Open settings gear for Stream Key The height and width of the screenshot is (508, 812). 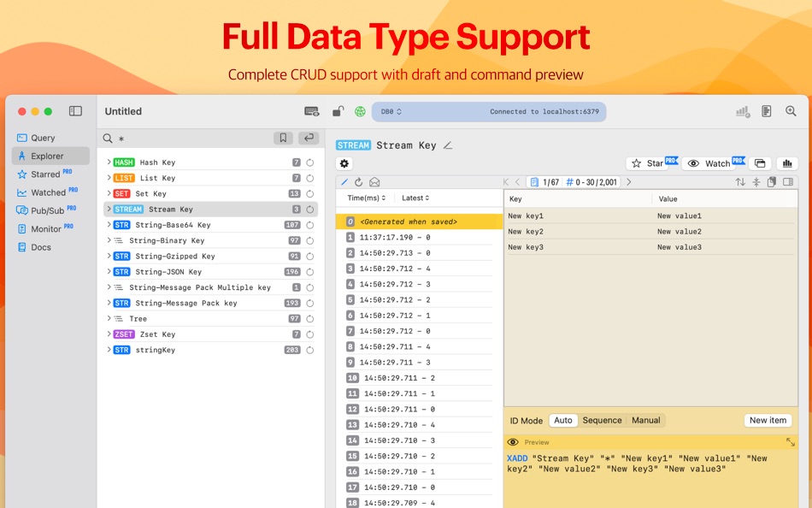(344, 164)
